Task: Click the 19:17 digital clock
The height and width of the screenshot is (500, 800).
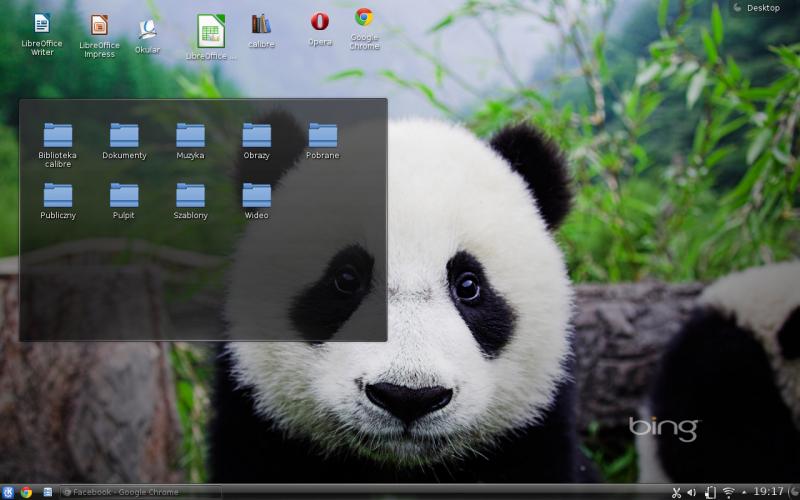Action: tap(768, 492)
